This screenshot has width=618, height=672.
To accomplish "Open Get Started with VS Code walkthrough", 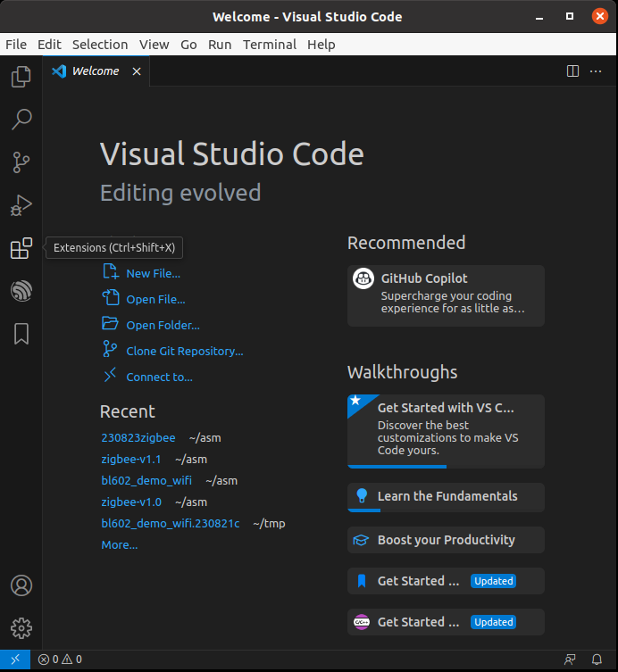I will click(446, 431).
